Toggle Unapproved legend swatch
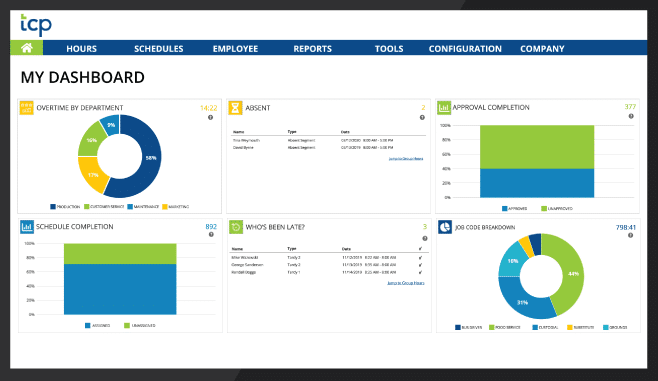Screen dimensions: 658x381 pos(544,209)
